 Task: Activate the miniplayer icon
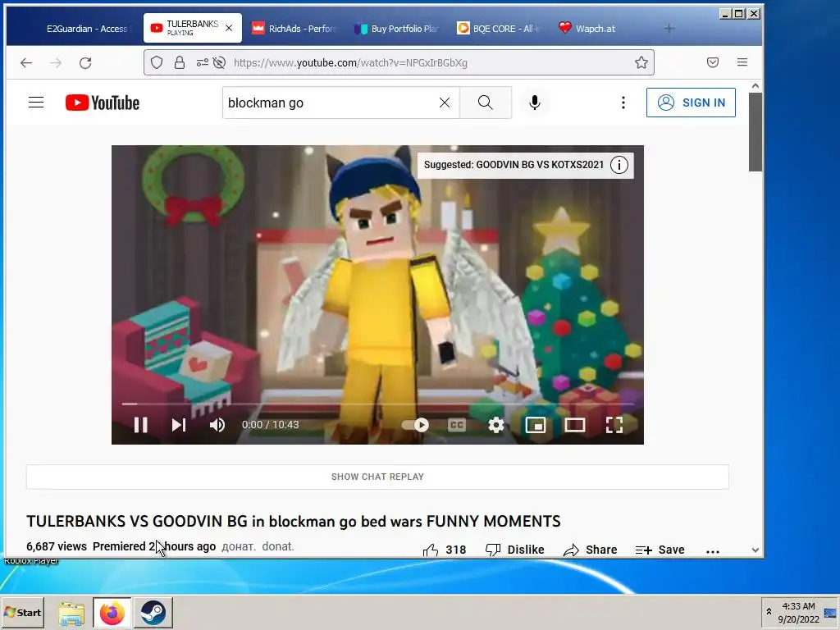tap(535, 425)
